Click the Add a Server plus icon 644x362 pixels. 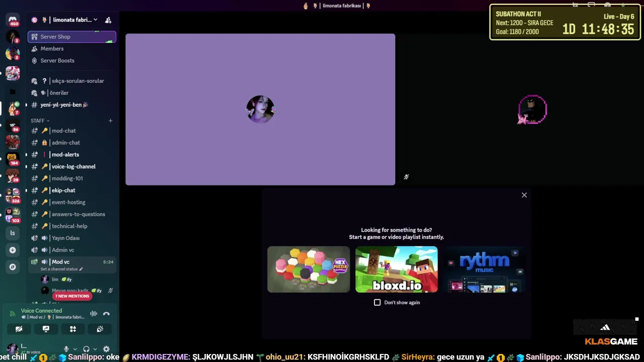(13, 250)
